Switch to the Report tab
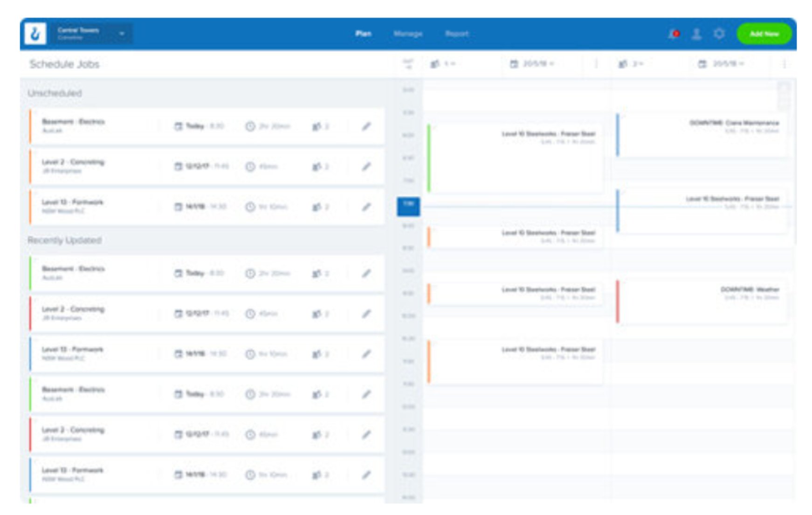The image size is (812, 515). tap(456, 34)
